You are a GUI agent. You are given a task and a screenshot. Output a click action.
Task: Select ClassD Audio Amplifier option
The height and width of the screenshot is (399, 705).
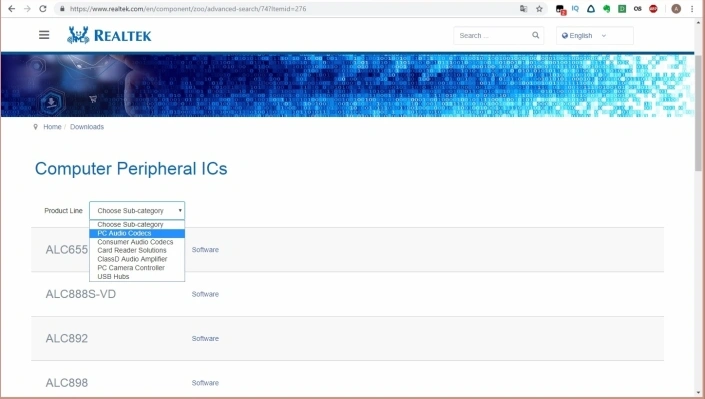pos(137,259)
